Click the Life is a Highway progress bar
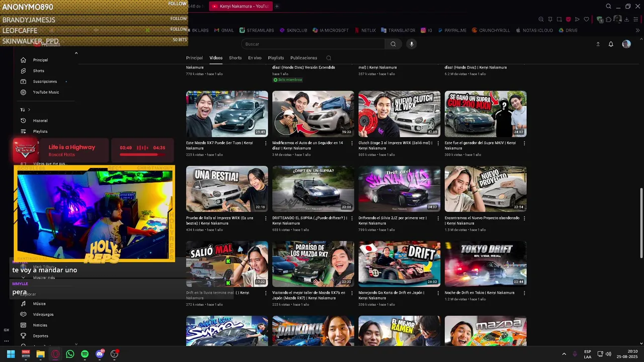Viewport: 644px width, 362px height. (x=142, y=154)
